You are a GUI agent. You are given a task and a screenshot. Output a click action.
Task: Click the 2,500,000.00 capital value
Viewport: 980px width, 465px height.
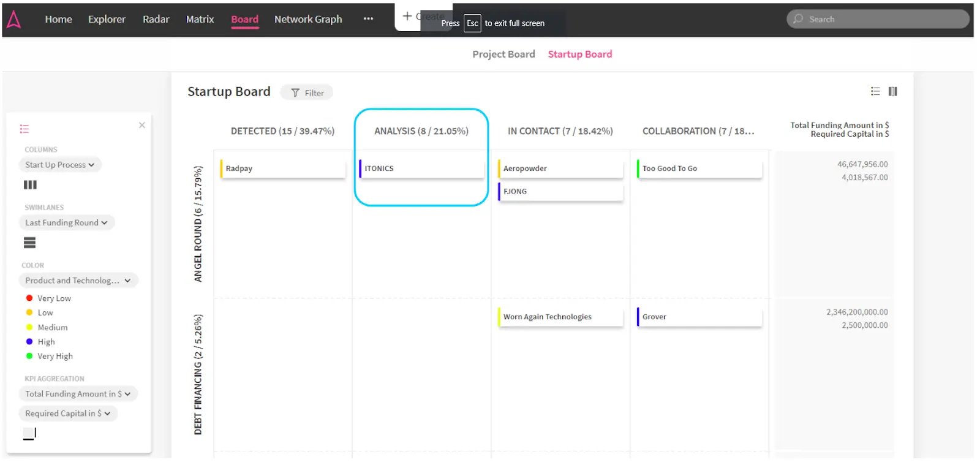click(x=864, y=325)
